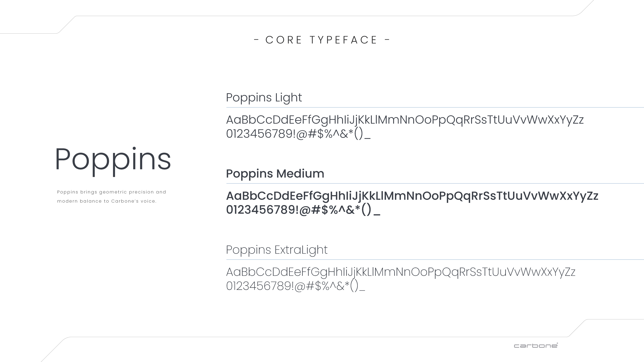Click the trailing dash after TYPEFACE
644x362 pixels.
pos(387,40)
